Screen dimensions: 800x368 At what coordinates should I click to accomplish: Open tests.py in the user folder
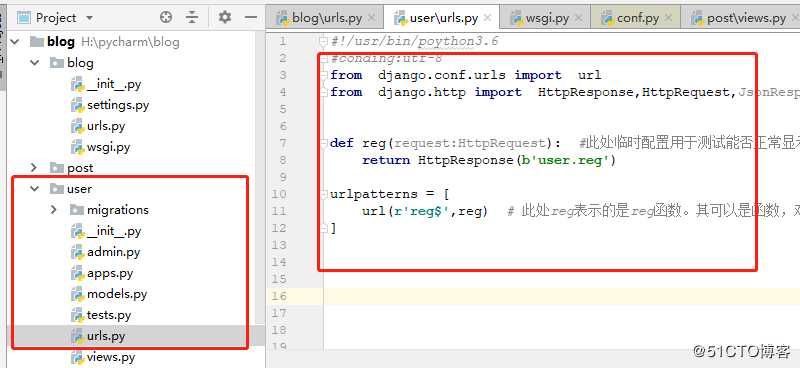pos(109,315)
